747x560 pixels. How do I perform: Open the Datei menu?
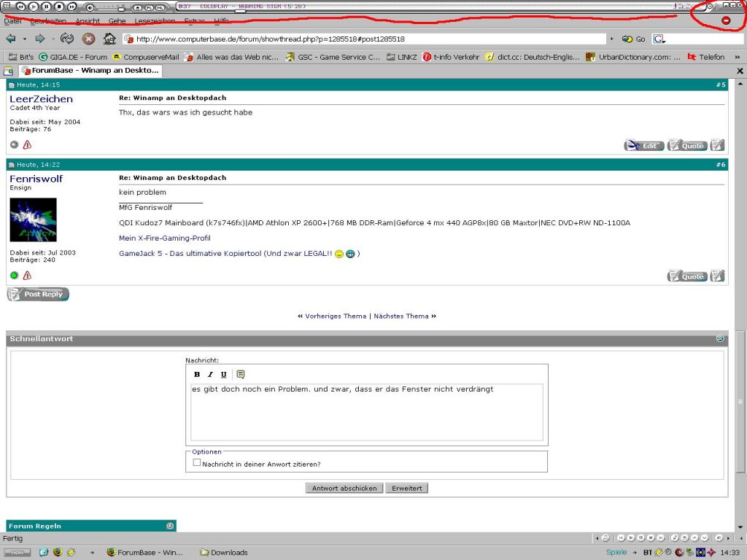(x=13, y=20)
